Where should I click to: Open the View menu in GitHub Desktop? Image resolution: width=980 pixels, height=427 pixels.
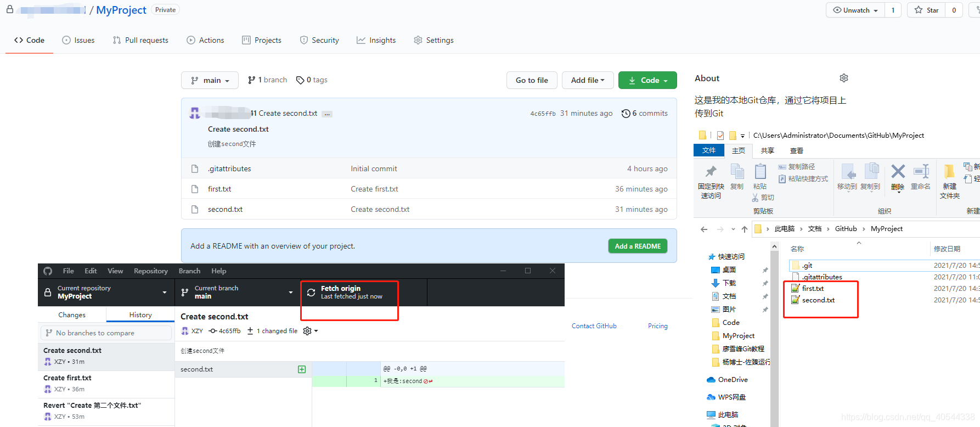pyautogui.click(x=115, y=271)
